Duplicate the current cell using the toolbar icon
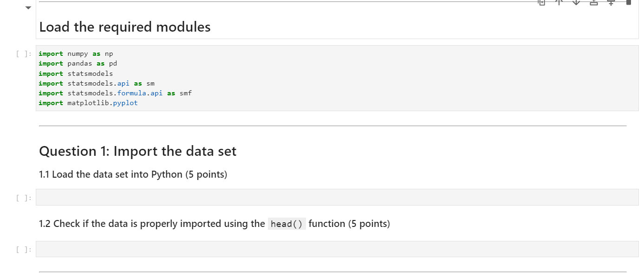 coord(541,2)
